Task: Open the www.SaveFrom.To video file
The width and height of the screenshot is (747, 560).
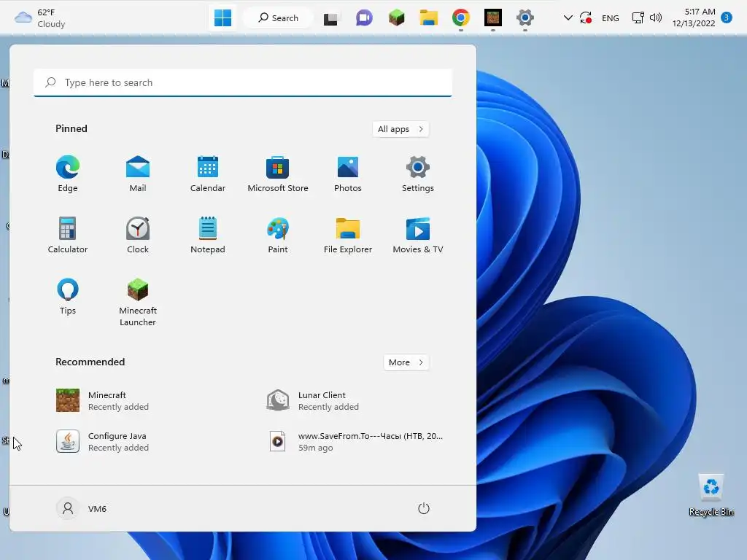Action: (x=355, y=441)
